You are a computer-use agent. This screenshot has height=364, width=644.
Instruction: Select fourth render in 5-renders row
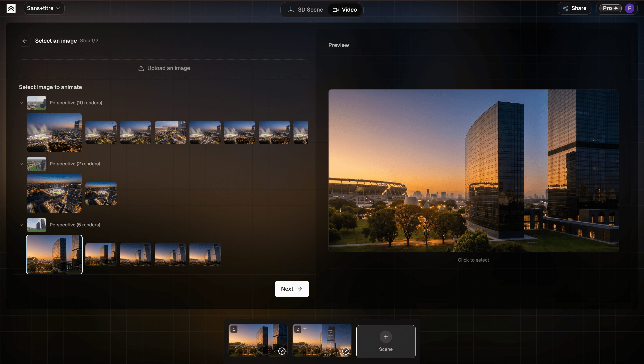170,254
